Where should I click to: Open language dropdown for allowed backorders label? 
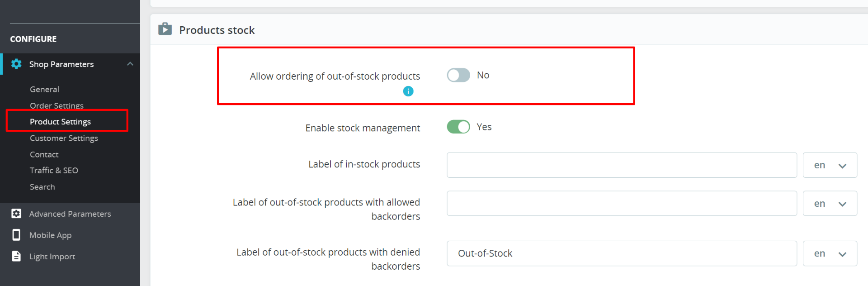[830, 204]
